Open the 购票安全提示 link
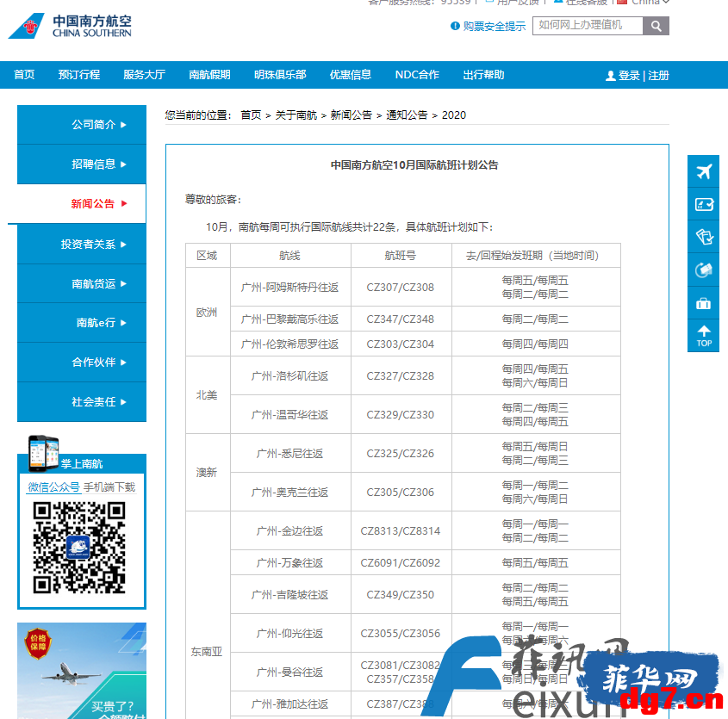This screenshot has width=728, height=719. 494,27
